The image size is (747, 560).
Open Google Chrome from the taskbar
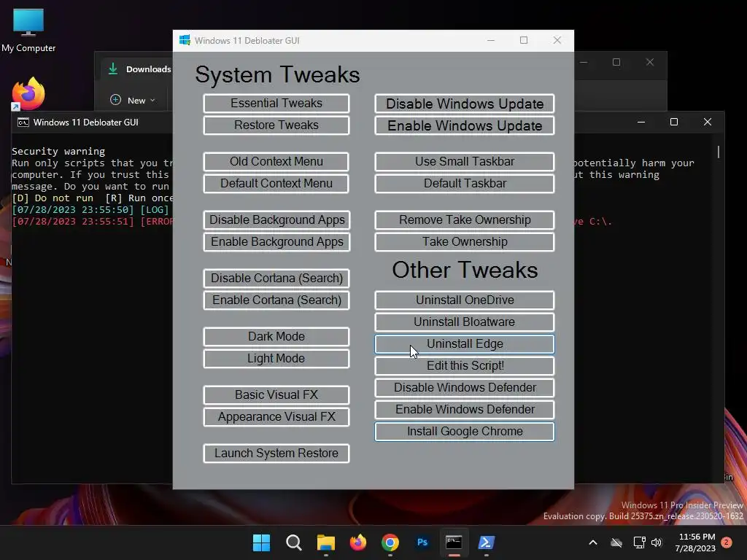390,542
